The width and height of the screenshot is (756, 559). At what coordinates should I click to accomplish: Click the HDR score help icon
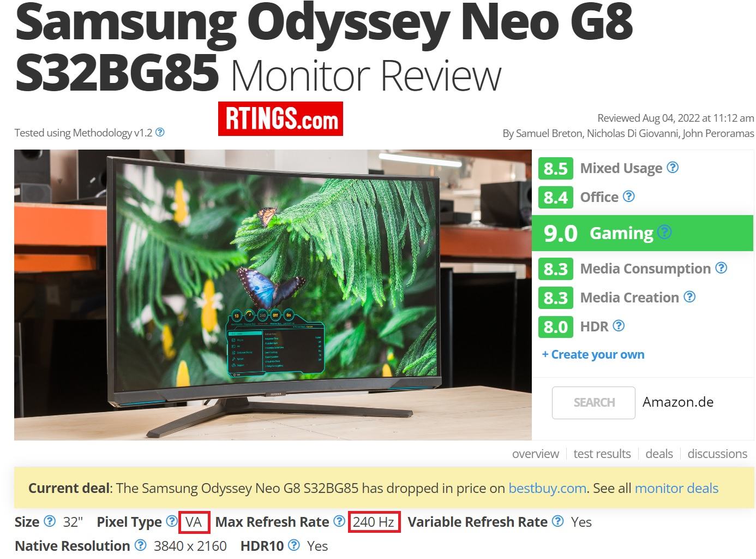tap(619, 326)
